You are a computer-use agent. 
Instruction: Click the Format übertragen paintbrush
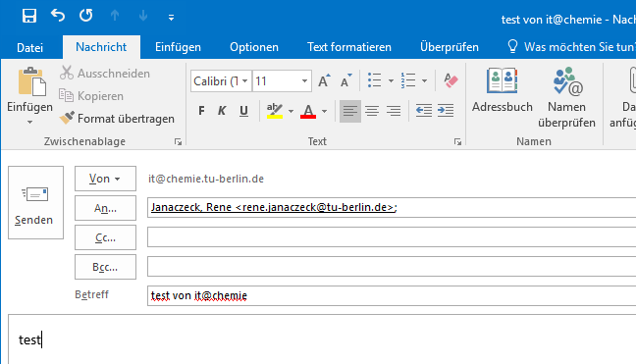coord(117,119)
